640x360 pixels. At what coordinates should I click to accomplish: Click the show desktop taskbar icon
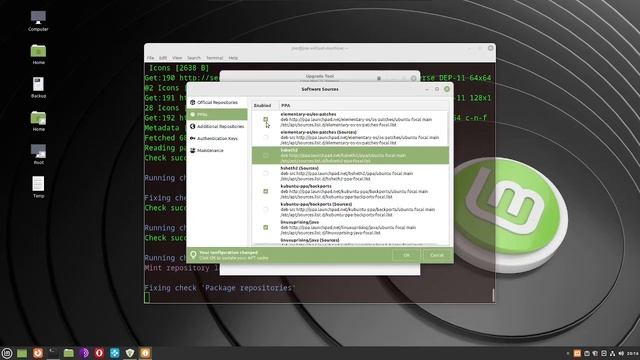click(x=22, y=353)
